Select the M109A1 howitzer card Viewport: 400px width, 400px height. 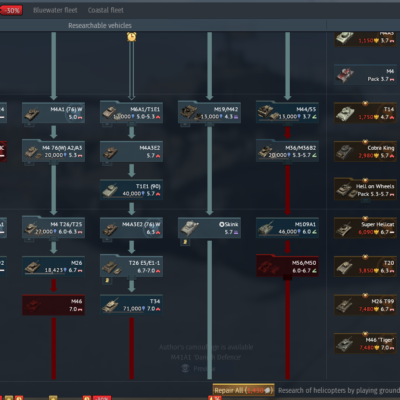coord(287,228)
